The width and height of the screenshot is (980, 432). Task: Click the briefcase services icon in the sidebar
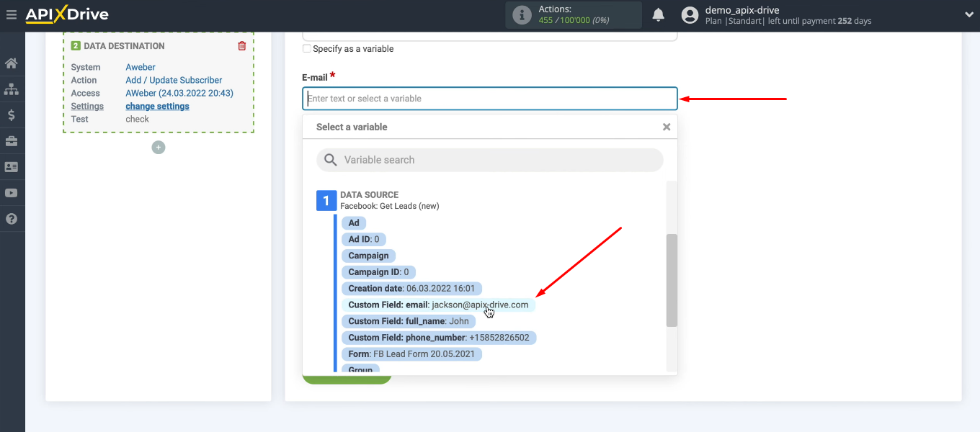pyautogui.click(x=12, y=140)
